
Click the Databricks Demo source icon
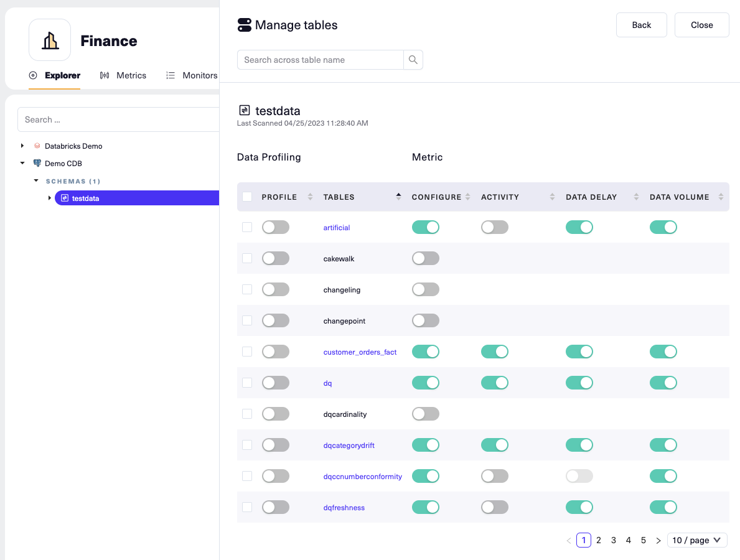pyautogui.click(x=37, y=146)
